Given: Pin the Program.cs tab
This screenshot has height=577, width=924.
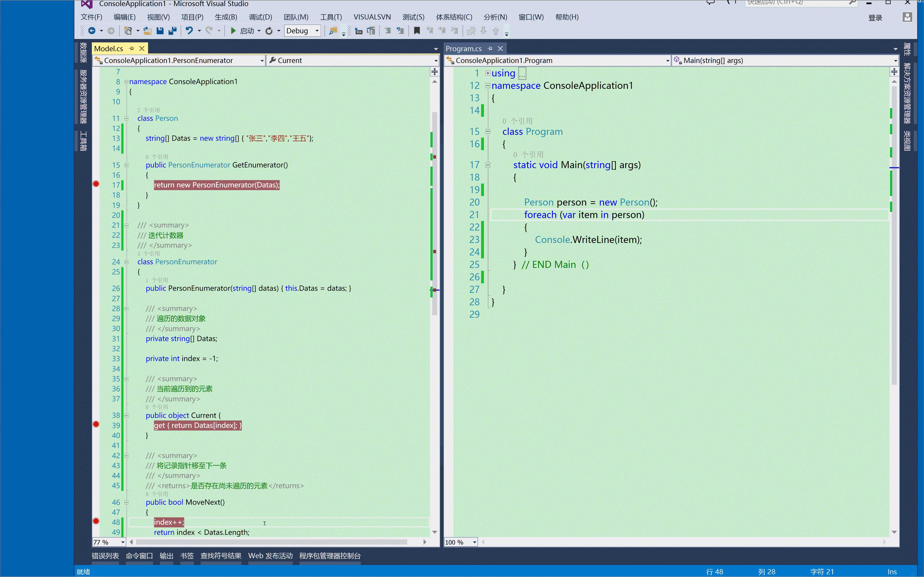Looking at the screenshot, I should [490, 48].
